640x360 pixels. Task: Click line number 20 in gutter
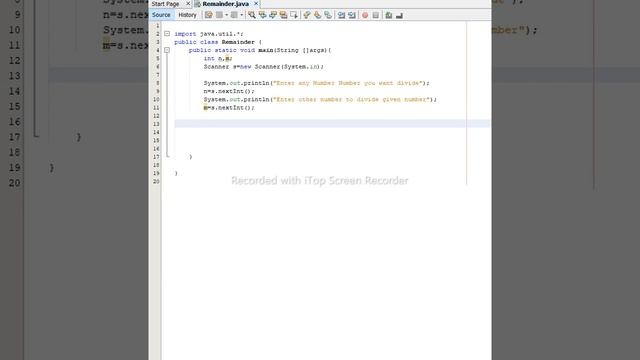(x=156, y=181)
